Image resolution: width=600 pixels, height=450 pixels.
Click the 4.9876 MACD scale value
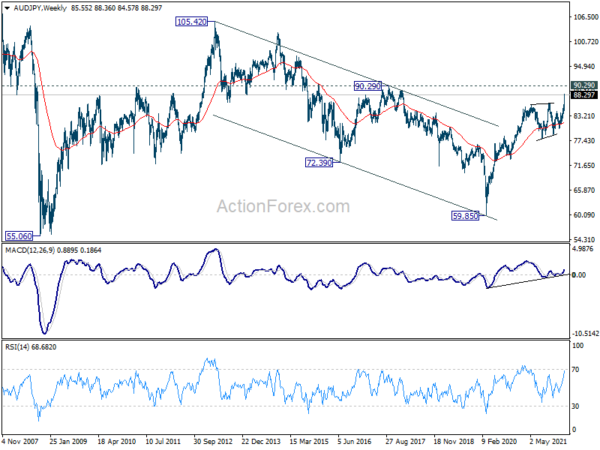pyautogui.click(x=583, y=249)
